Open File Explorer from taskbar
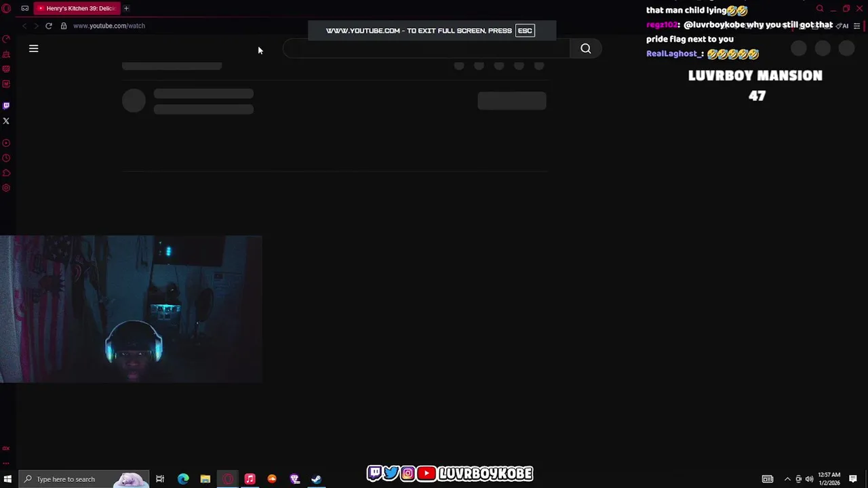Image resolution: width=868 pixels, height=488 pixels. click(205, 479)
